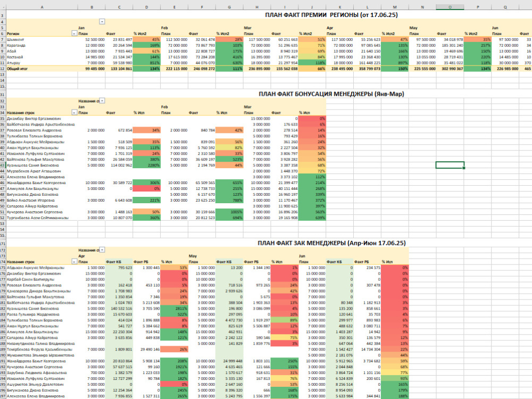Select Низамутдинова Галина Владимировна cell
Image resolution: width=532 pixels, height=399 pixels.
tap(42, 343)
